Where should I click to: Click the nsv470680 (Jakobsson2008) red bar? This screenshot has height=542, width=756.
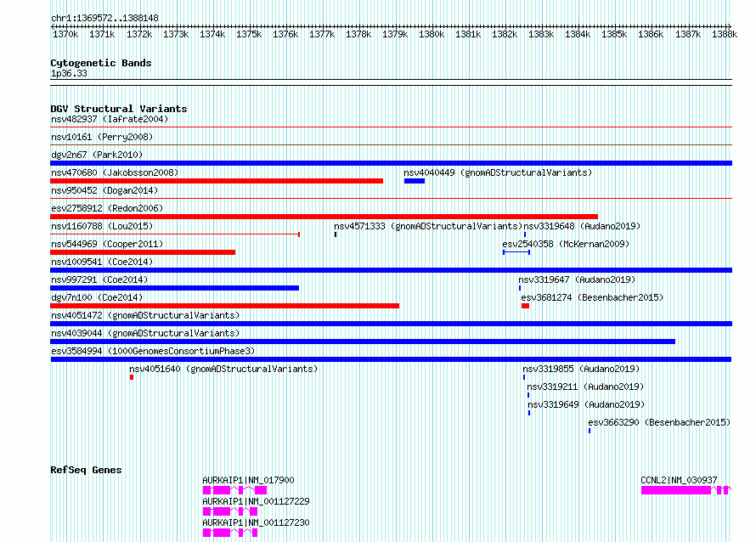click(217, 181)
